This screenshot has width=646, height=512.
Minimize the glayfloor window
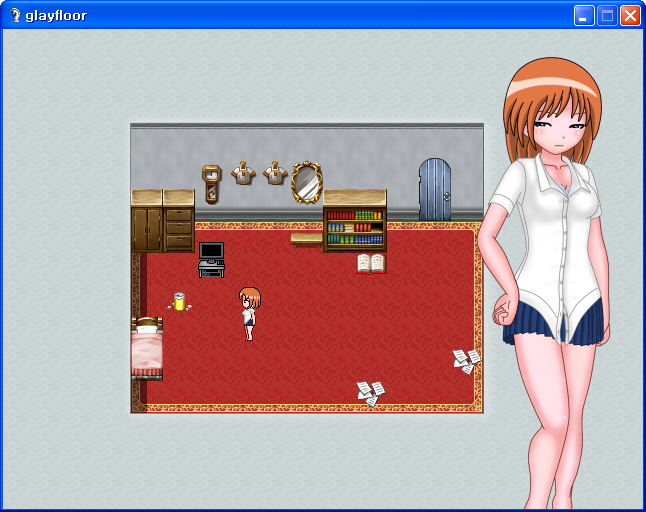(584, 16)
